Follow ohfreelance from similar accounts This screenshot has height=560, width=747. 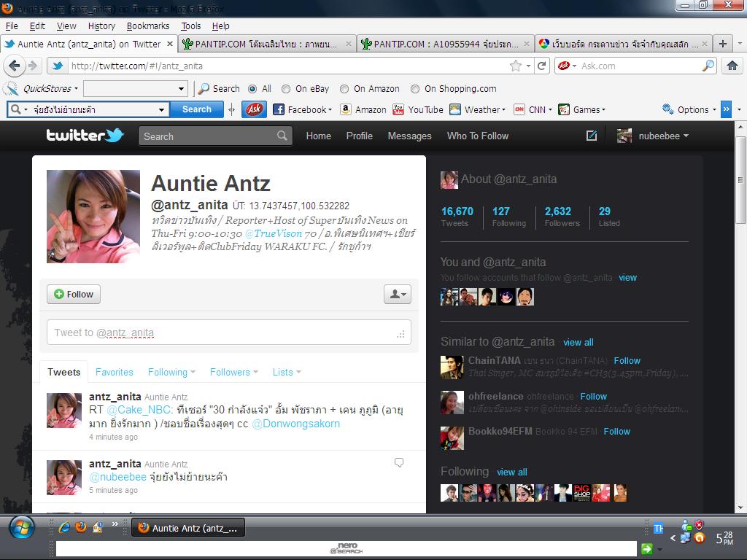tap(593, 396)
